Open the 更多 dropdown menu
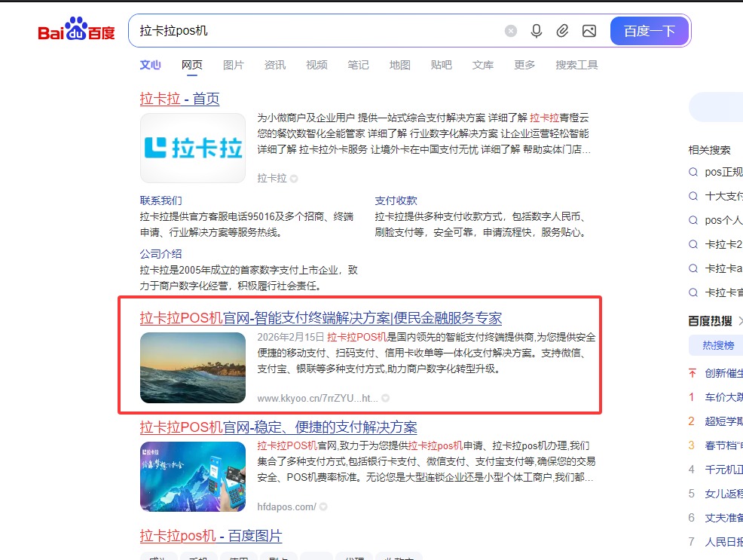 pos(524,65)
